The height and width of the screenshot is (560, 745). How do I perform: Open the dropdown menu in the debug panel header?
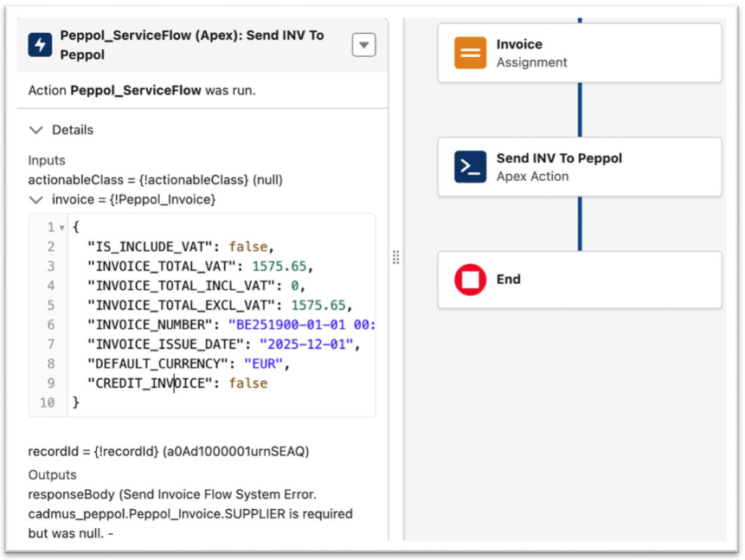pyautogui.click(x=363, y=45)
